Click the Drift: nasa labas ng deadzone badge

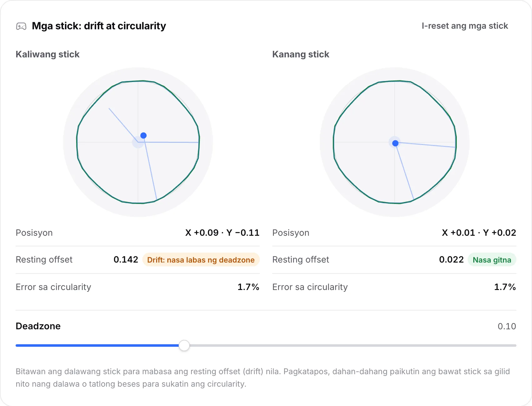point(201,260)
